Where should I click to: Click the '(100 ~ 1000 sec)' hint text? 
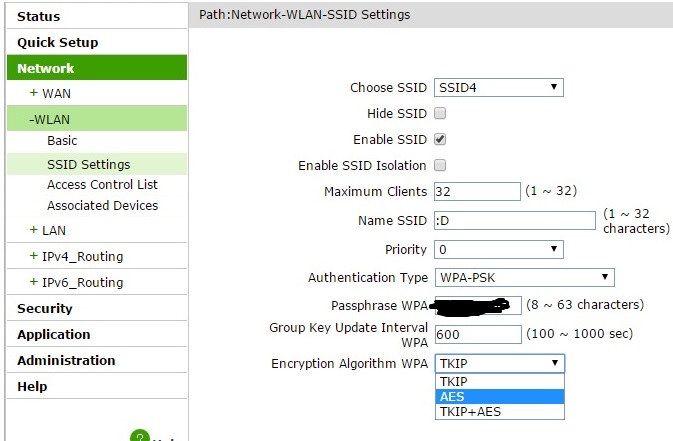pyautogui.click(x=579, y=334)
